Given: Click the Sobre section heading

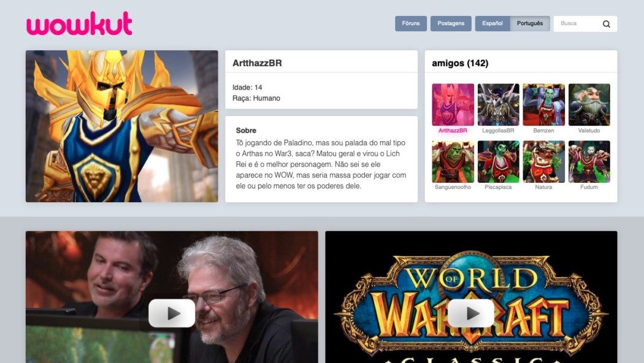Looking at the screenshot, I should pyautogui.click(x=246, y=131).
